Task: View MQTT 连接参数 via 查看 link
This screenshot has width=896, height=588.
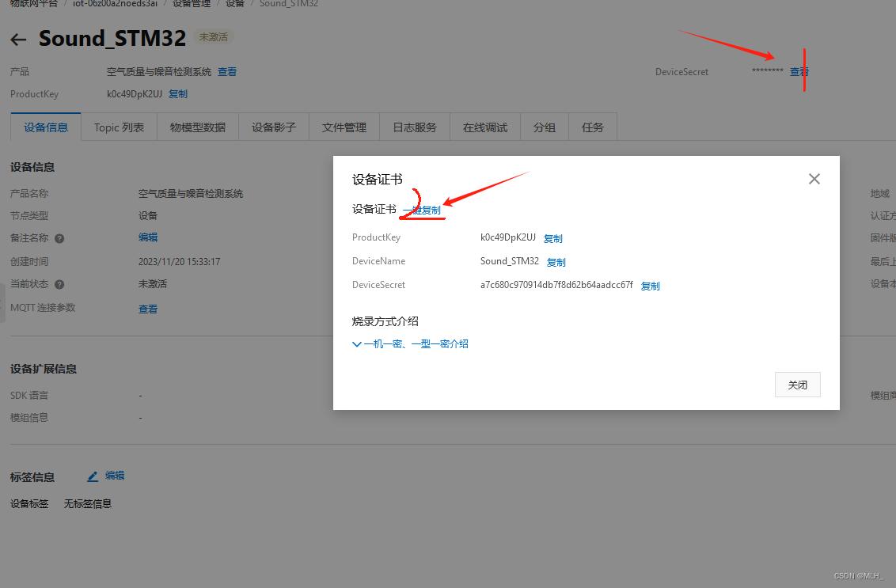Action: point(148,309)
